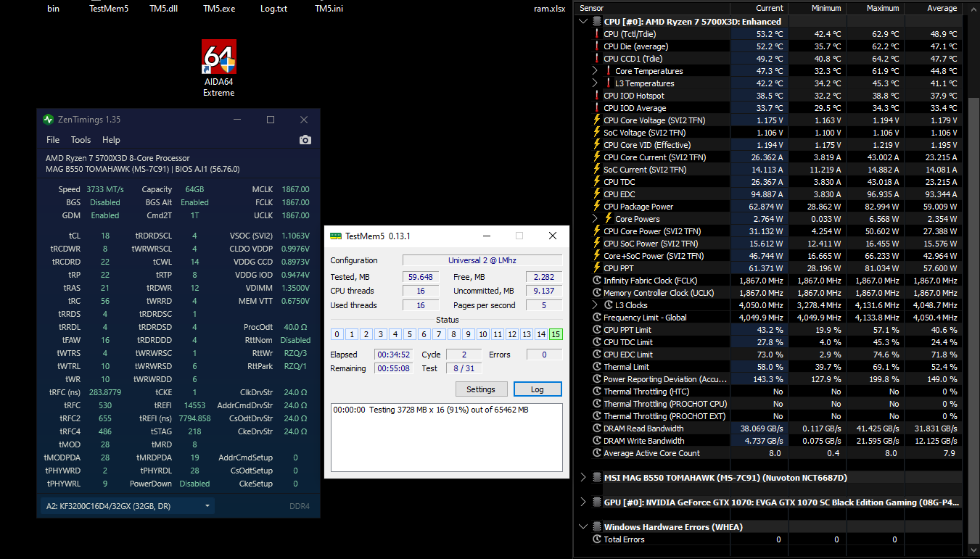Select the TM5.exe file on desktop

[219, 9]
